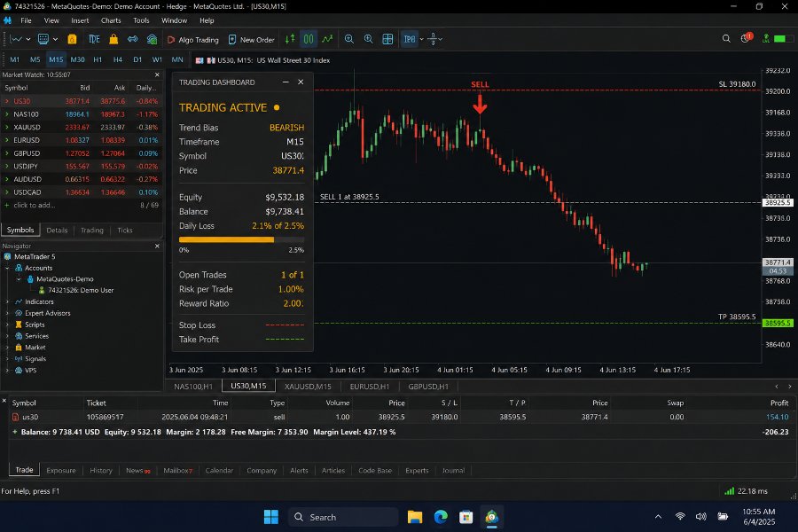Click the green connection battery indicator
The image size is (798, 532).
pyautogui.click(x=783, y=39)
